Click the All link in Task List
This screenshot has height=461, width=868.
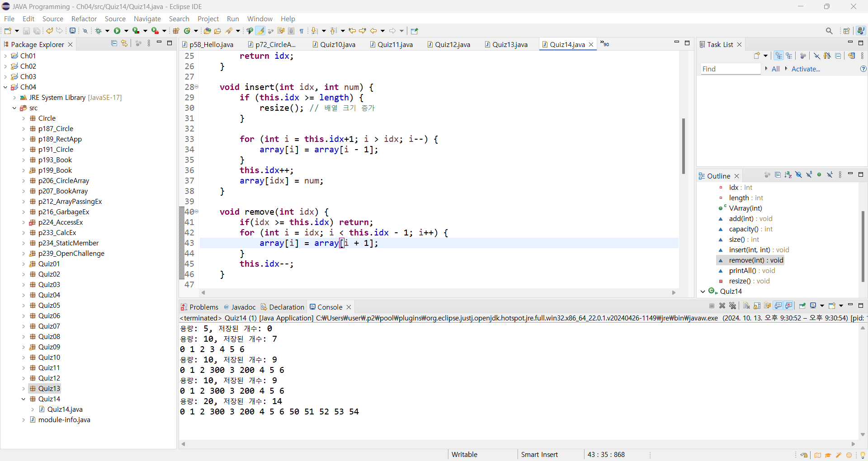[775, 69]
